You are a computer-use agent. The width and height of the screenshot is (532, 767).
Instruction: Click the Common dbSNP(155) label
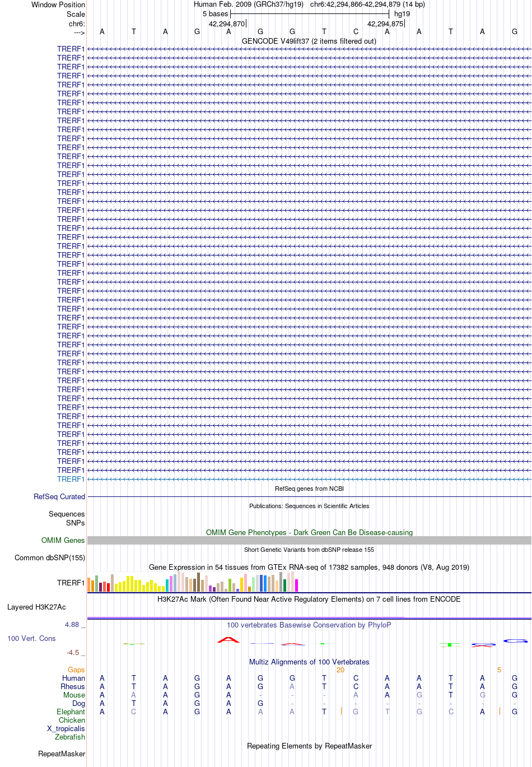pyautogui.click(x=50, y=557)
